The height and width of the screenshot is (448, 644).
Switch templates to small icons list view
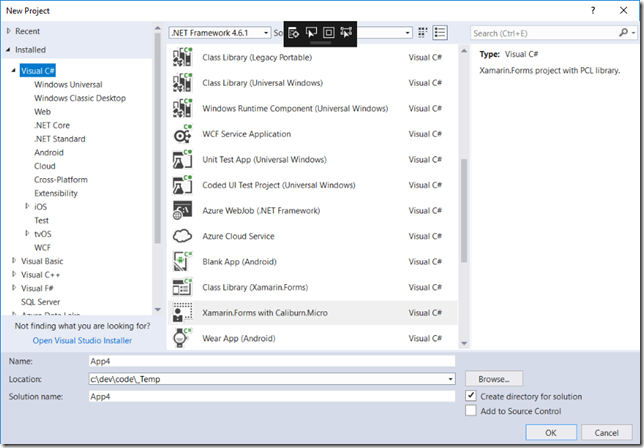pos(440,33)
